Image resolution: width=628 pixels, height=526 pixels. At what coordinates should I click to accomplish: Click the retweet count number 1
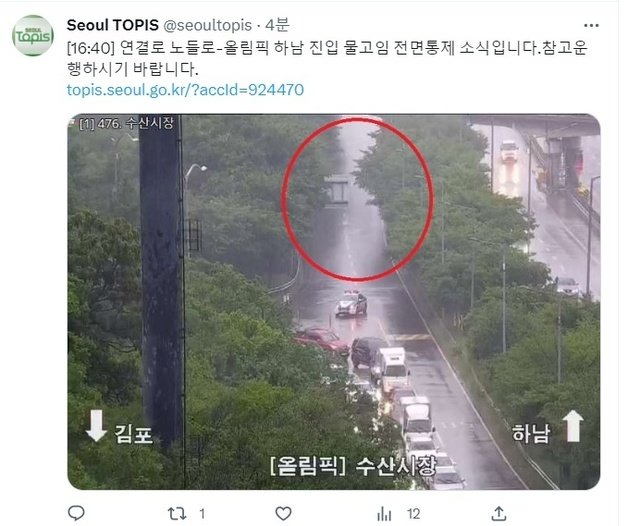(x=202, y=514)
